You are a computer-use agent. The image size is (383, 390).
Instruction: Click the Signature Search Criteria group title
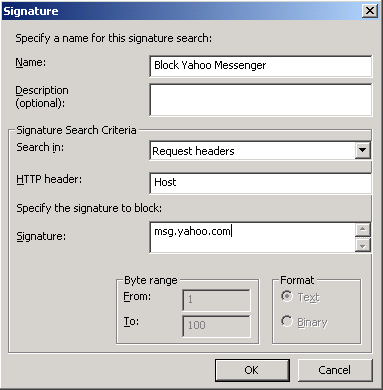tap(76, 130)
